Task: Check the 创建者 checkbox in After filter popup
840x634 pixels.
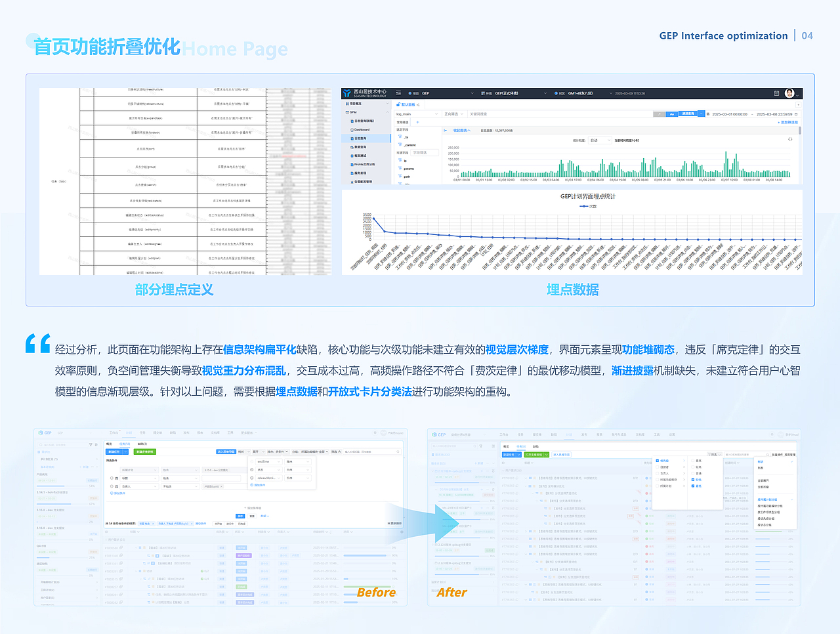Action: 658,467
